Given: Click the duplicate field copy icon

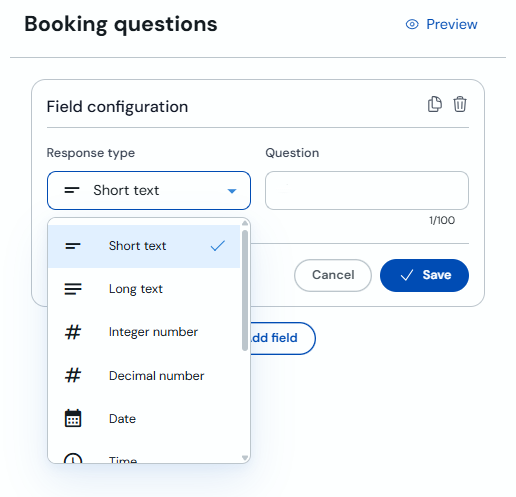Looking at the screenshot, I should point(435,104).
